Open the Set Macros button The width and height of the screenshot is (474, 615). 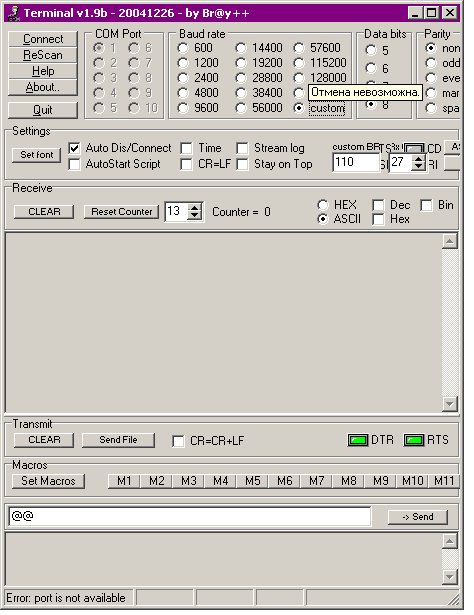pos(48,481)
